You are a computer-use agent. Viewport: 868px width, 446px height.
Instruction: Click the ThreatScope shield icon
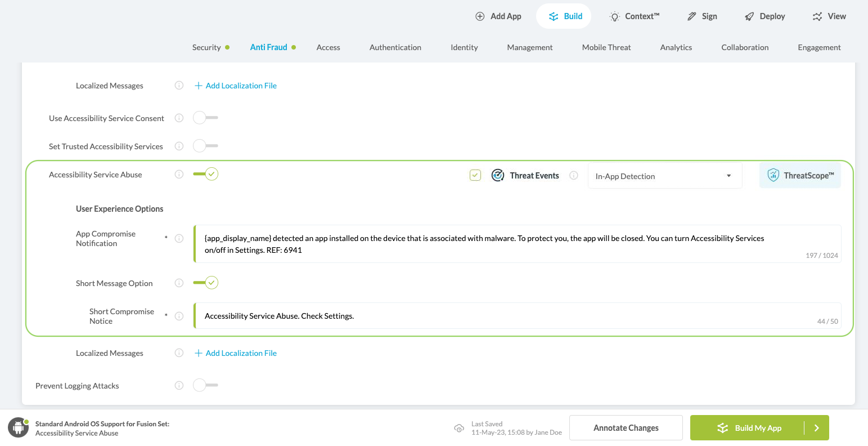[x=773, y=175]
